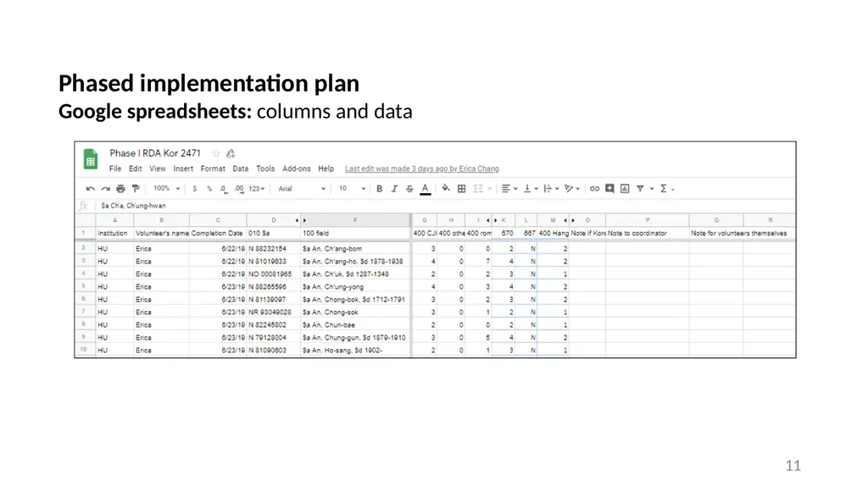Open the Add-ons menu

(x=297, y=169)
